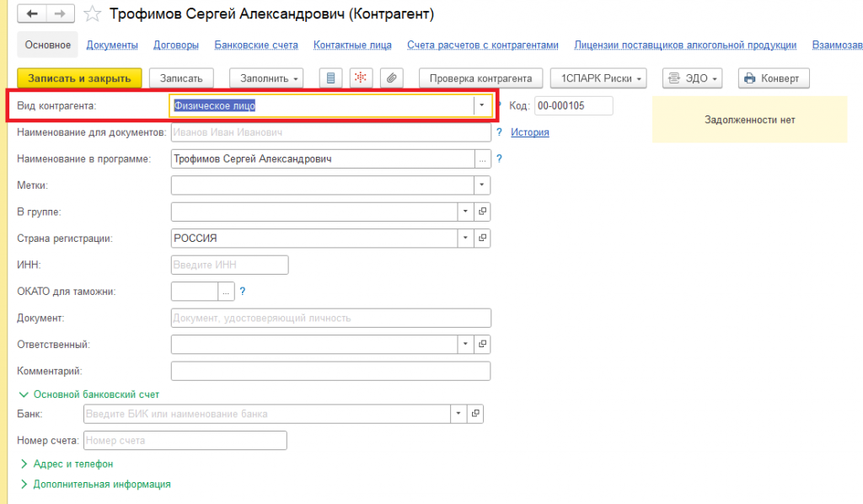Viewport: 863px width, 504px height.
Task: Go back with the left arrow button
Action: (32, 13)
